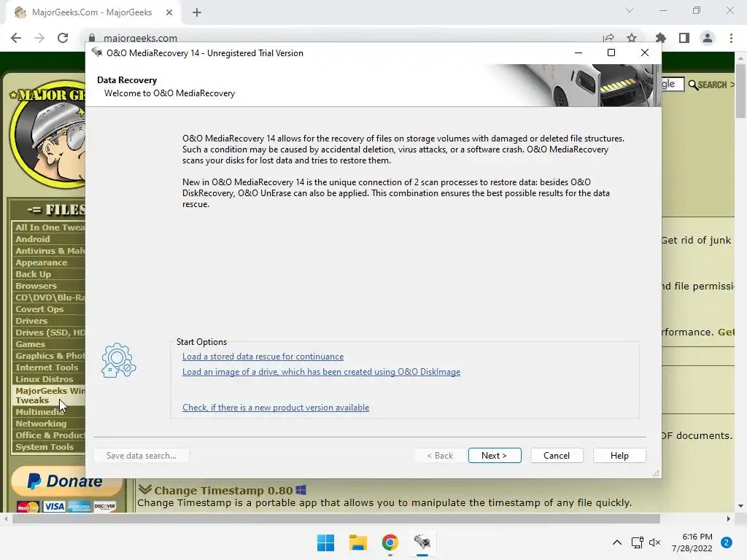Viewport: 747px width, 560px height.
Task: Open the Change Timestamp 0.80 article
Action: pyautogui.click(x=223, y=490)
